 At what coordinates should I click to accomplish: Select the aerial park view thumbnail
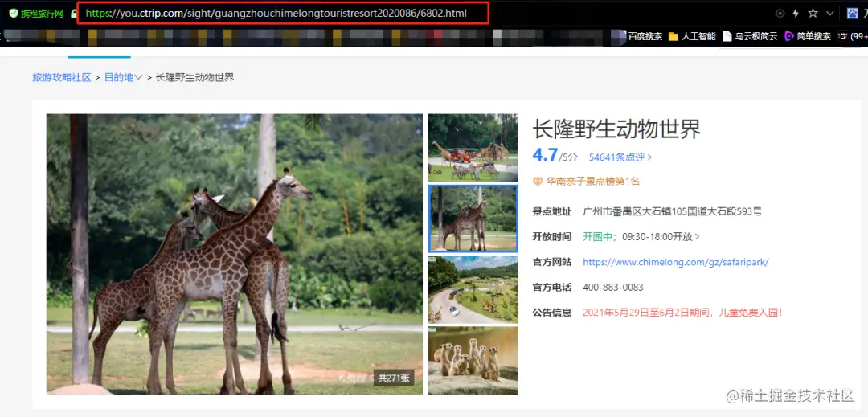click(473, 289)
